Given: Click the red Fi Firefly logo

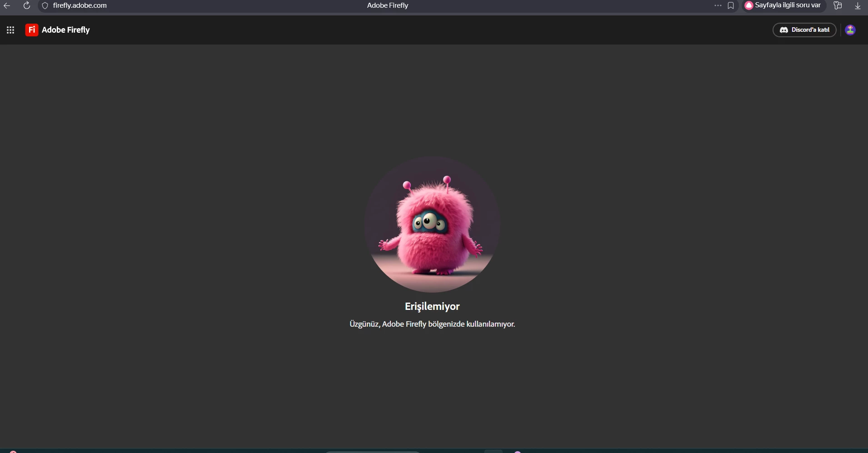Looking at the screenshot, I should coord(32,30).
